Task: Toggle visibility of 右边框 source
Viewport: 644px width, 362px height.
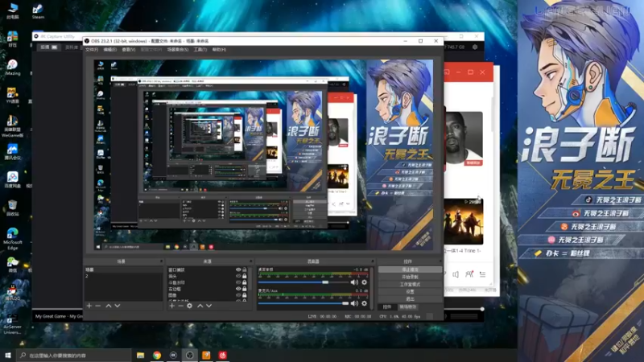Action: tap(238, 289)
